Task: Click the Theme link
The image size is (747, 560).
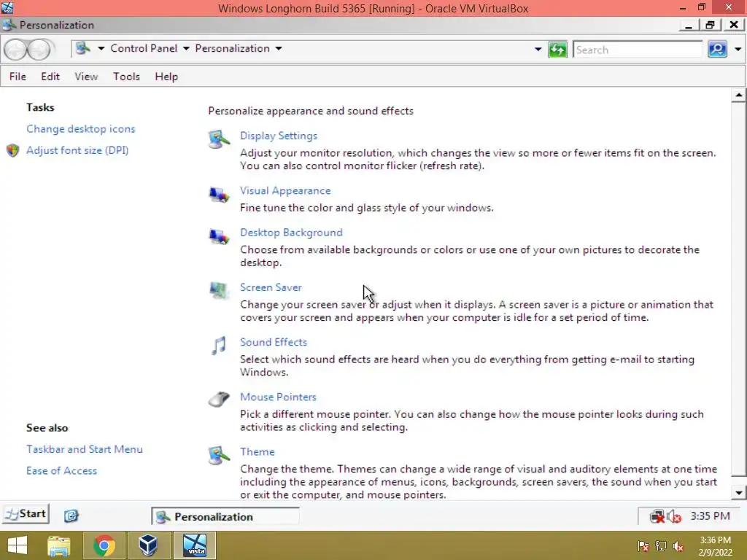Action: tap(258, 451)
